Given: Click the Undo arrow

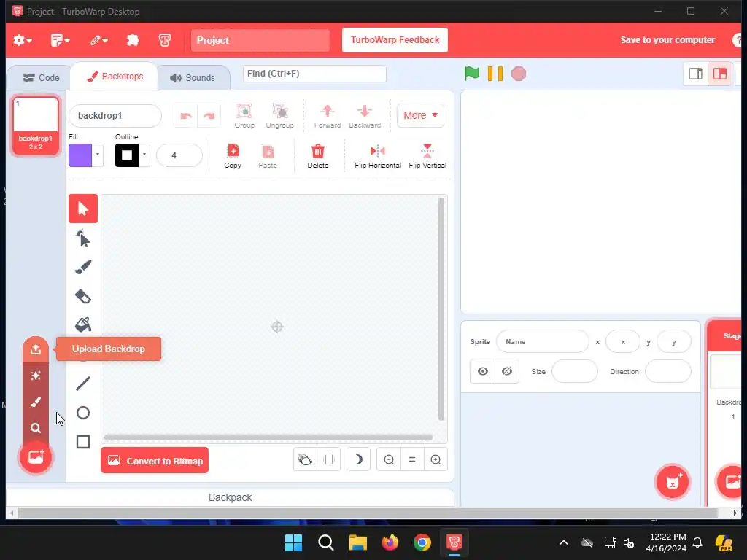Looking at the screenshot, I should coord(186,116).
